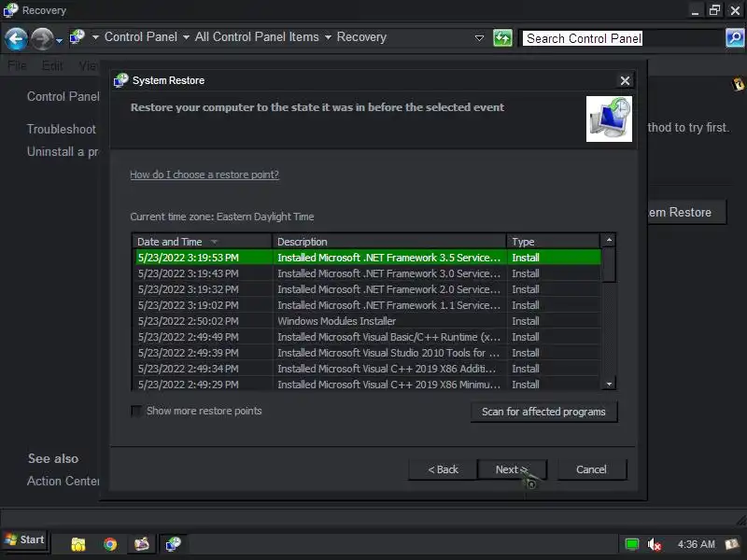Select All Control Panel Items breadcrumb
The height and width of the screenshot is (560, 747).
[257, 36]
